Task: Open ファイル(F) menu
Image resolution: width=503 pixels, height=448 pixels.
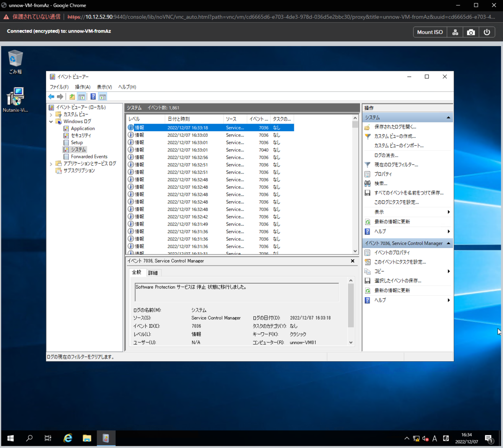Action: [59, 87]
